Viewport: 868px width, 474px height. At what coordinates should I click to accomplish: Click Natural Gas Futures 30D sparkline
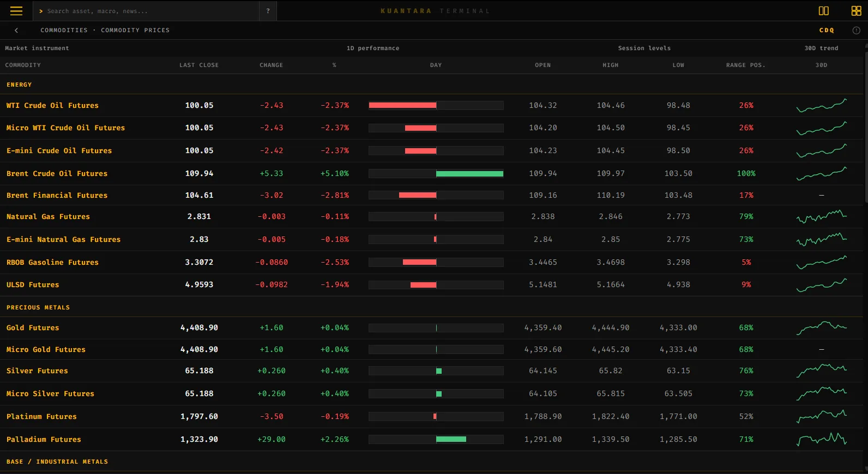click(821, 217)
